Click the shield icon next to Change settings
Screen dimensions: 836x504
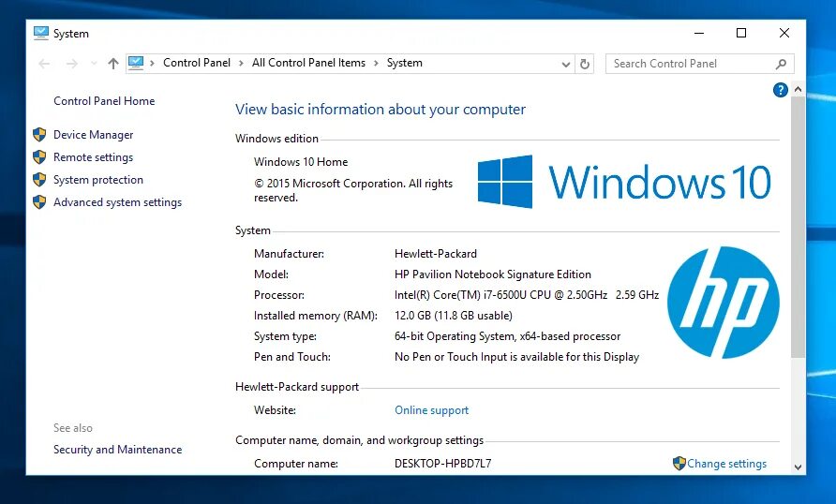tap(679, 463)
